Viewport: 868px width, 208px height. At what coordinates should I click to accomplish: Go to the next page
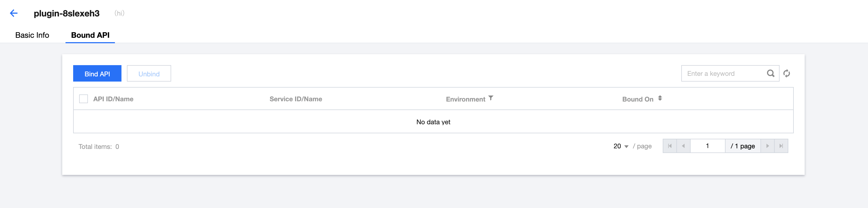768,146
